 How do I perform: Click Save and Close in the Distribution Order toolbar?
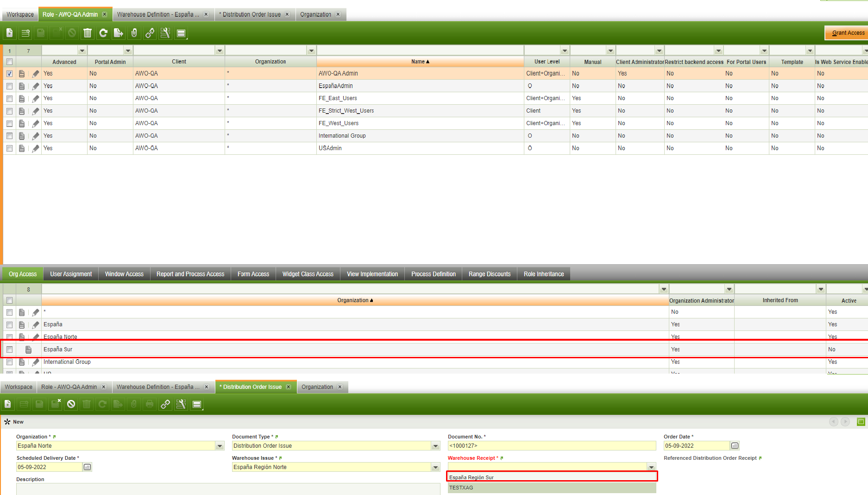tap(56, 404)
